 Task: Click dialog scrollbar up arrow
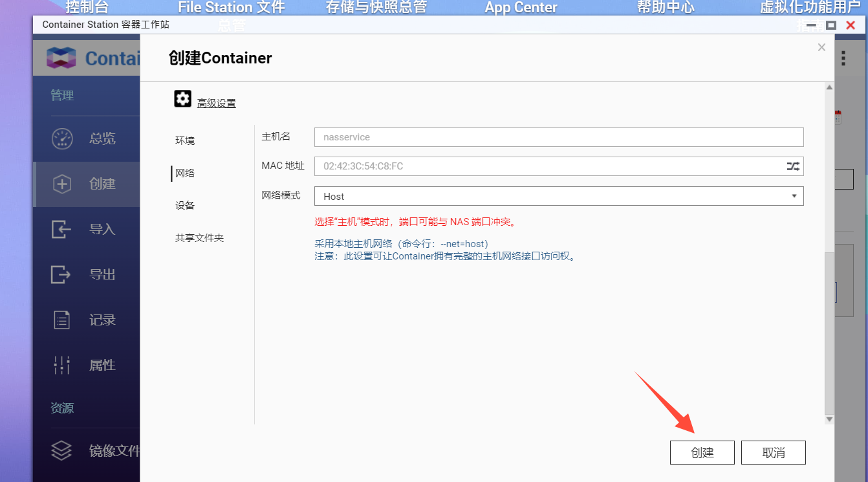click(830, 87)
